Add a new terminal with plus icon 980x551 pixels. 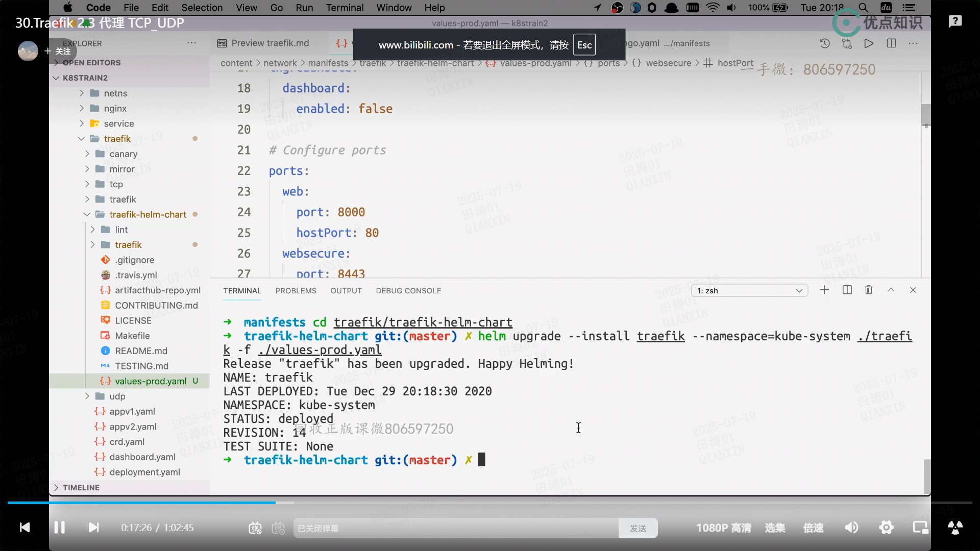pyautogui.click(x=824, y=290)
